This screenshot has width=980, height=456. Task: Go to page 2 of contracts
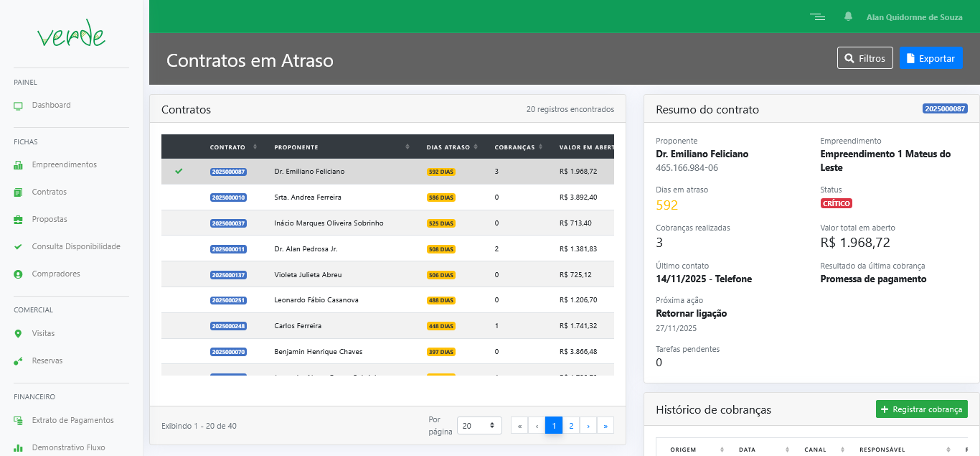click(571, 426)
